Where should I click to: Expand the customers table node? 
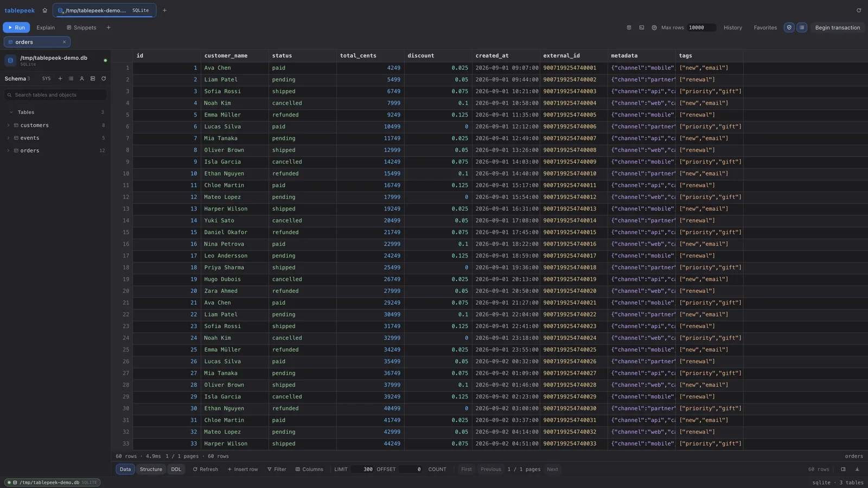coord(8,125)
